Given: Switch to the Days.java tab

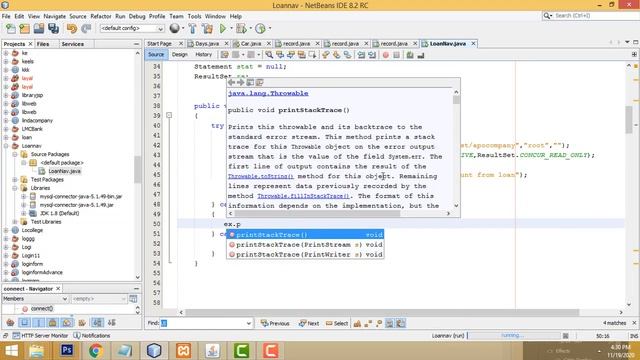Looking at the screenshot, I should pos(207,43).
